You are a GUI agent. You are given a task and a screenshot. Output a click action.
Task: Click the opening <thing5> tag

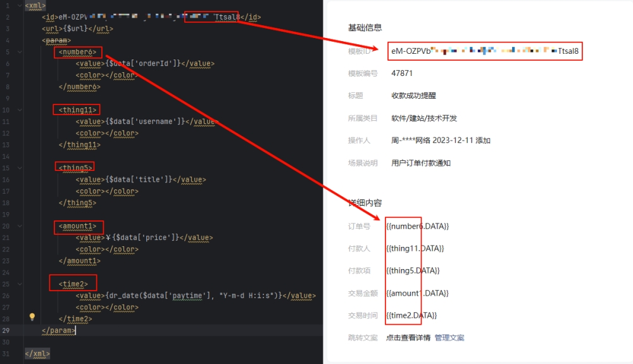pos(75,168)
